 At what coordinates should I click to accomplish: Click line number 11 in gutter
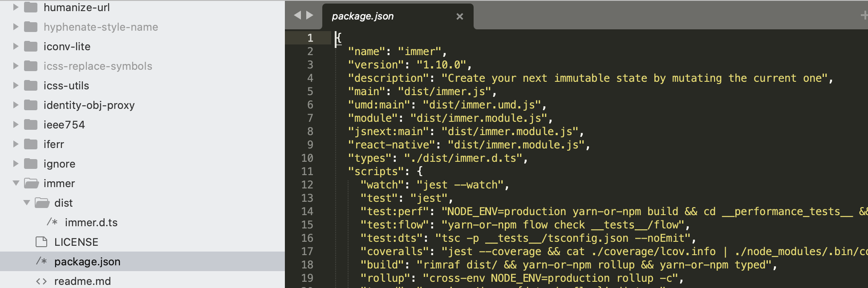307,171
